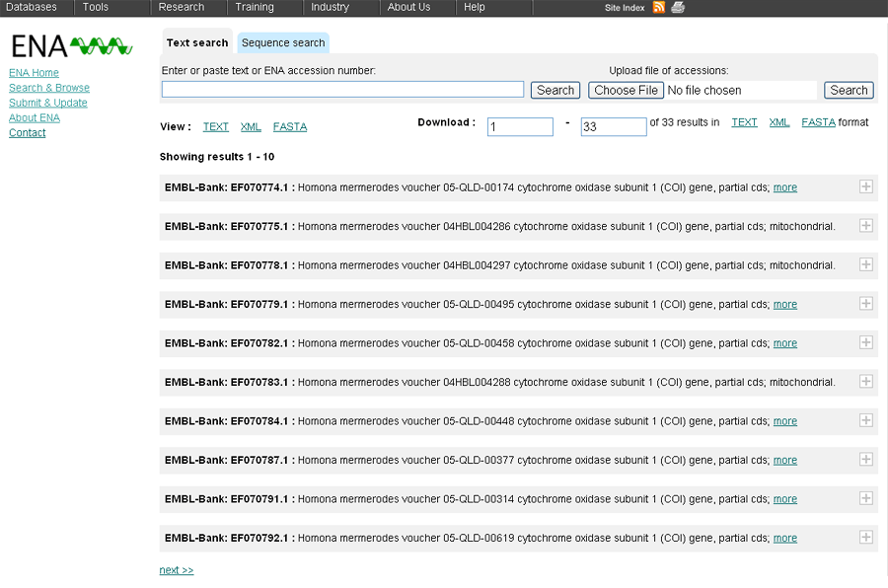
Task: Click the Download range end field showing 33
Action: point(613,127)
